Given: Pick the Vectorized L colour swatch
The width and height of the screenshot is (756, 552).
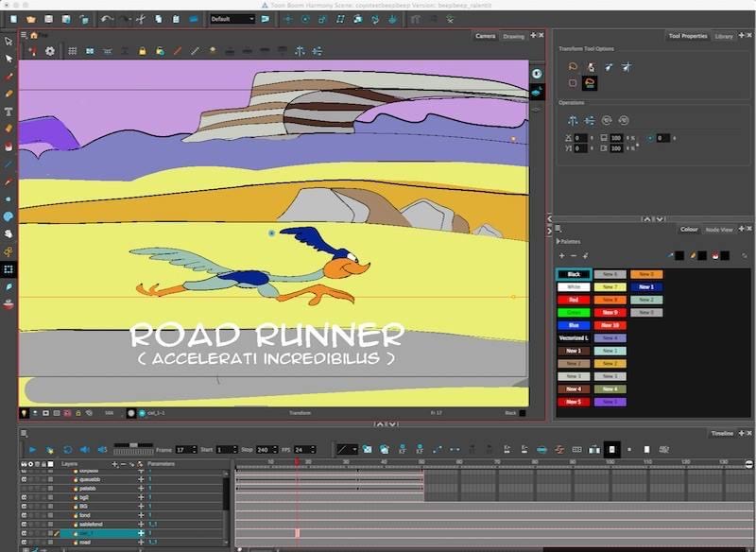Looking at the screenshot, I should coord(574,338).
